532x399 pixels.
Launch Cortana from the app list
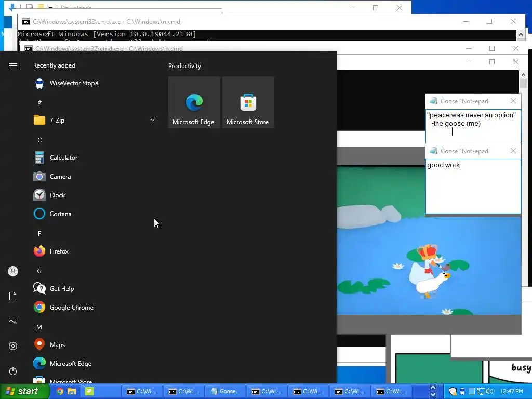[95, 214]
